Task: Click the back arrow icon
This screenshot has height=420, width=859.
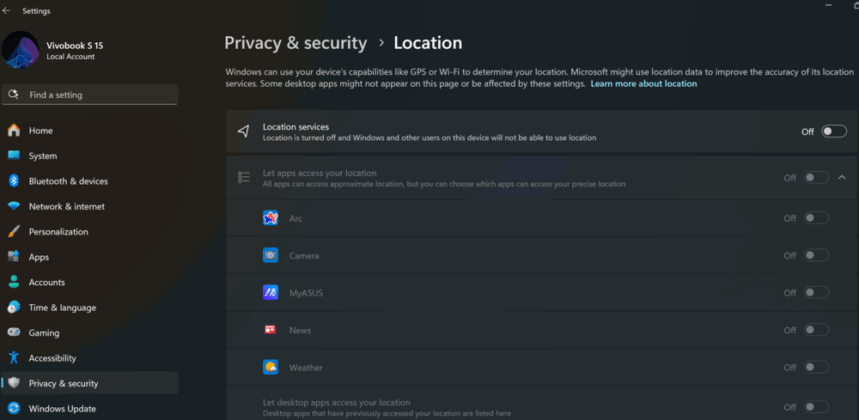Action: click(7, 10)
